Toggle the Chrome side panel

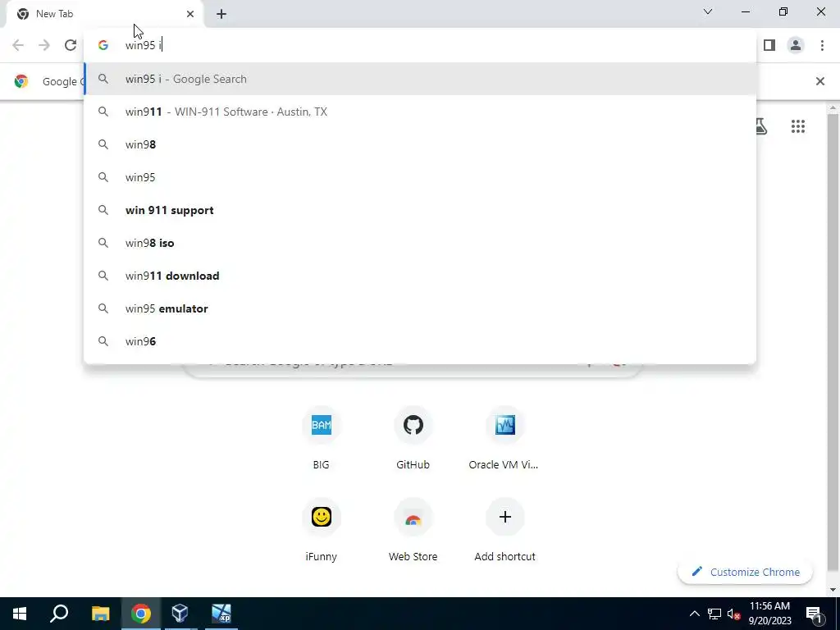[769, 45]
